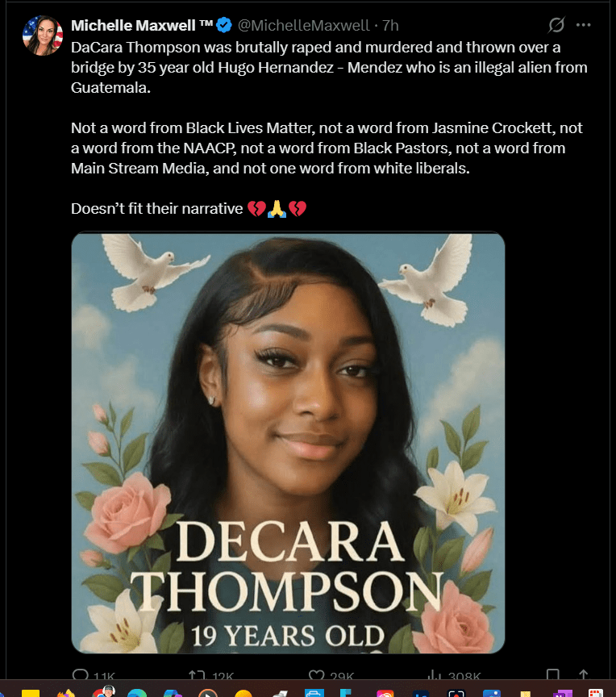Open Firefox from the taskbar
The image size is (616, 697).
point(66,693)
